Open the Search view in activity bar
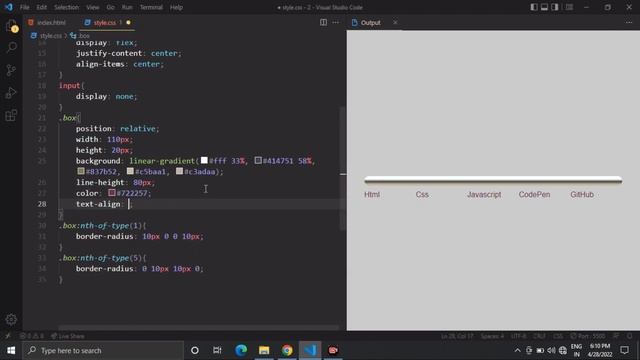 [x=11, y=47]
